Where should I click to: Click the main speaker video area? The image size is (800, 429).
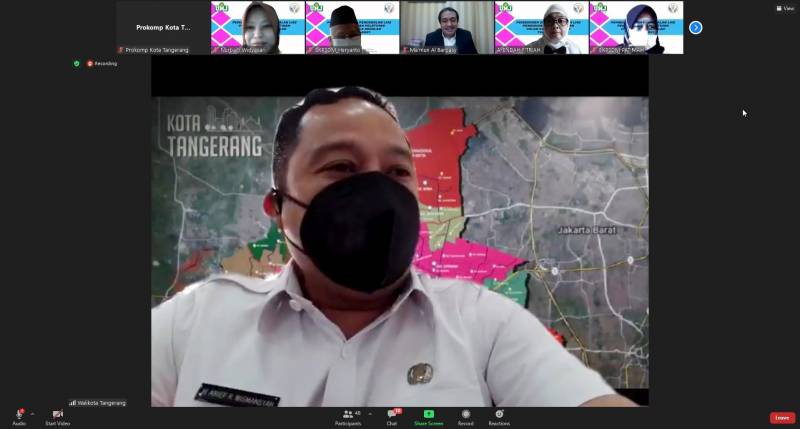399,250
